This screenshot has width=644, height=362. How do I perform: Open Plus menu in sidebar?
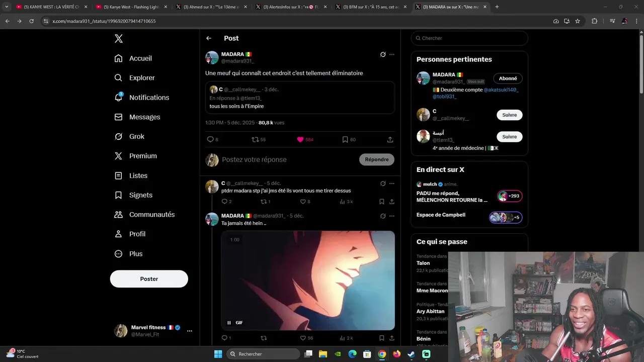pyautogui.click(x=128, y=254)
